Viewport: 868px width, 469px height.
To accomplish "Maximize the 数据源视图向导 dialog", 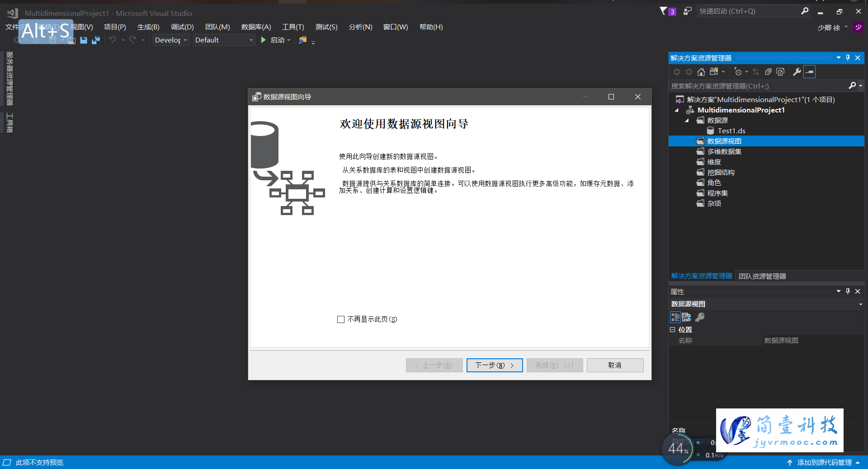I will [611, 97].
